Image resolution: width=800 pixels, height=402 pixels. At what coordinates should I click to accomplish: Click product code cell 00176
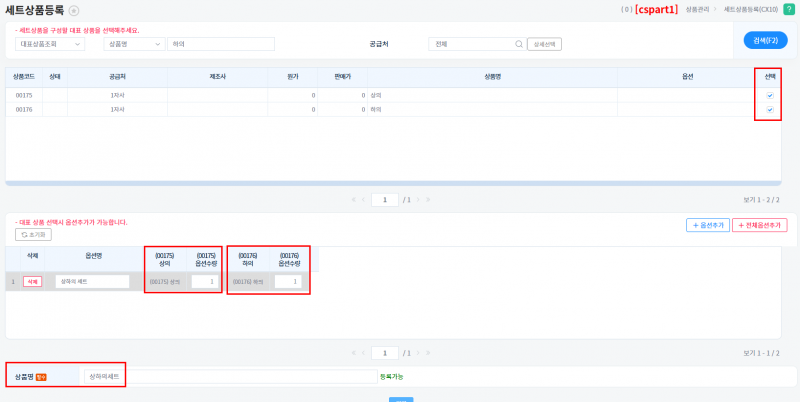tap(24, 110)
